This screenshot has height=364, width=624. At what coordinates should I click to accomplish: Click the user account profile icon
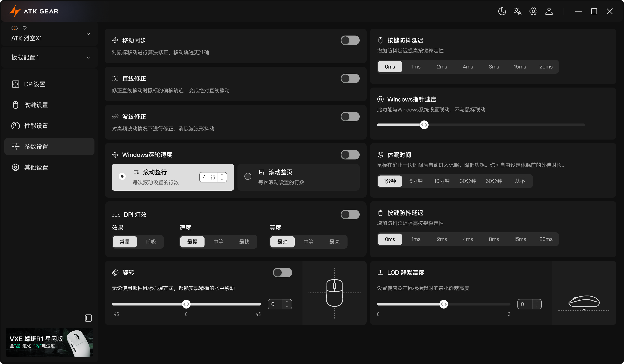click(x=549, y=11)
